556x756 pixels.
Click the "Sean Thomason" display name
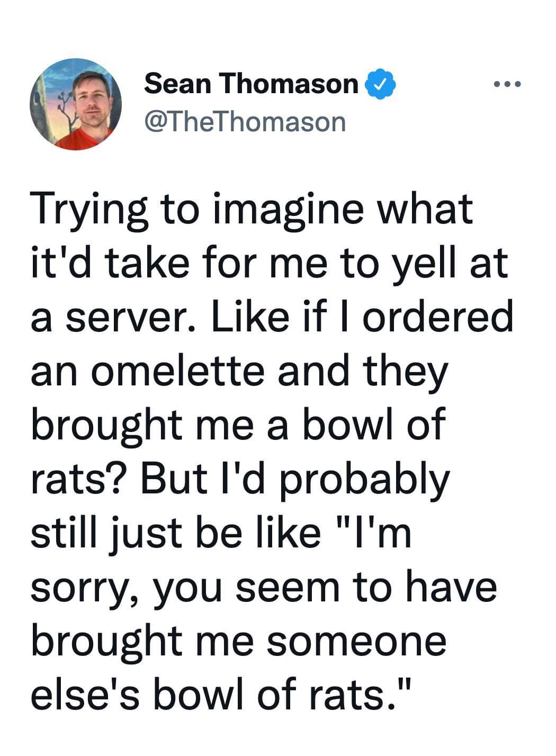[x=252, y=84]
